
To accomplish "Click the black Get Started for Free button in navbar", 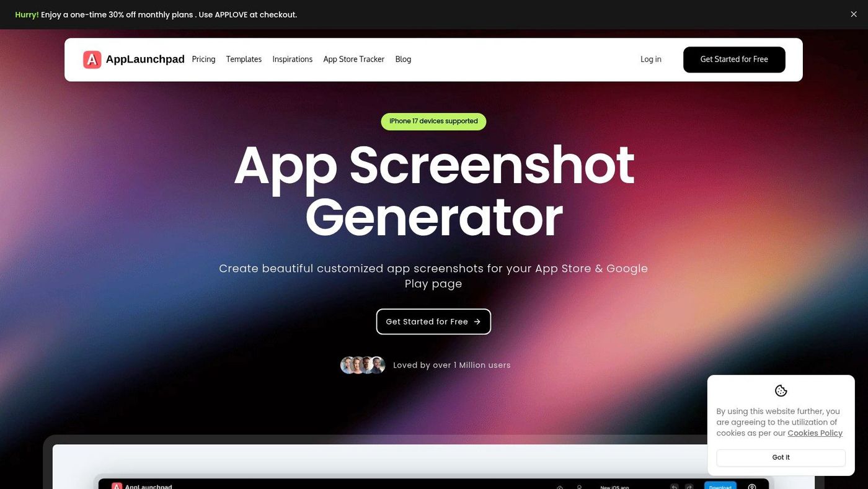I will [x=734, y=60].
